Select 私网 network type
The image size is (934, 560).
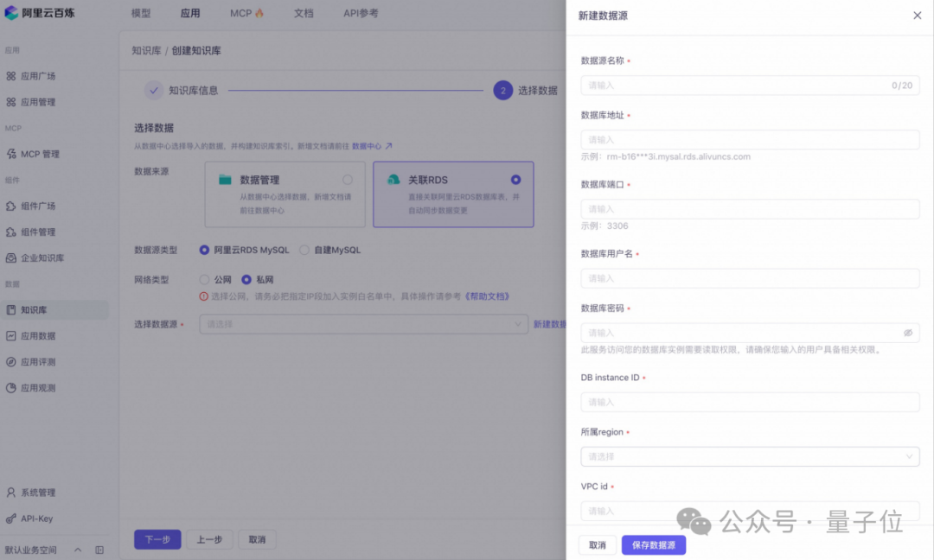[x=246, y=280]
